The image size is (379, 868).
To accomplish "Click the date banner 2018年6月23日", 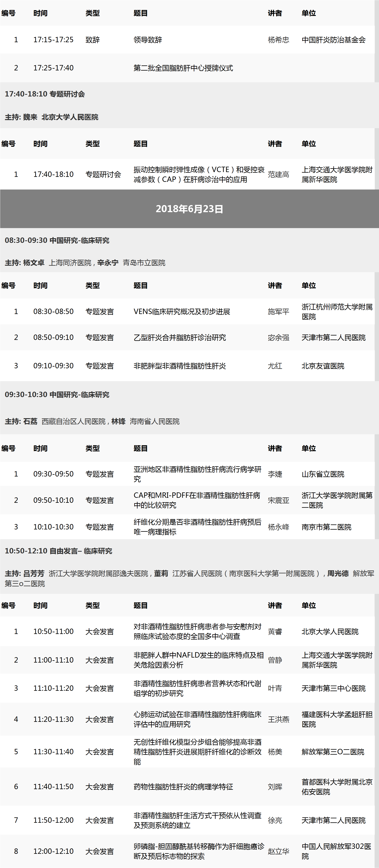I will click(189, 209).
